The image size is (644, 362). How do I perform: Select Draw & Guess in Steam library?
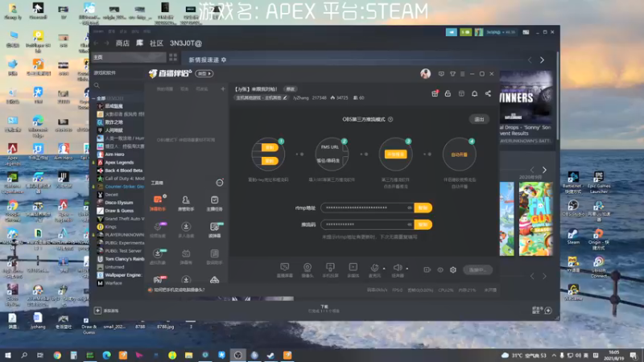[119, 211]
